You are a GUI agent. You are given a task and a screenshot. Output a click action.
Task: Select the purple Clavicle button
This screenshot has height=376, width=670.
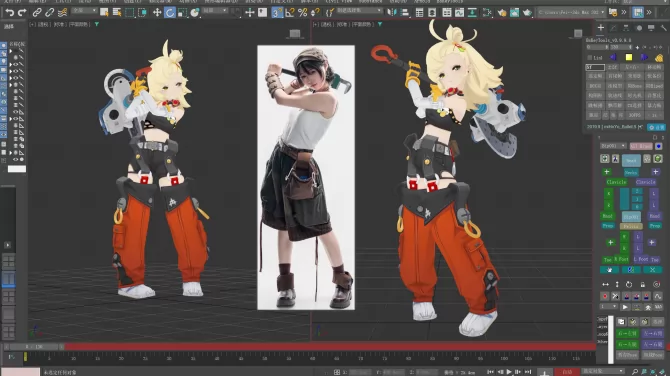pos(645,182)
